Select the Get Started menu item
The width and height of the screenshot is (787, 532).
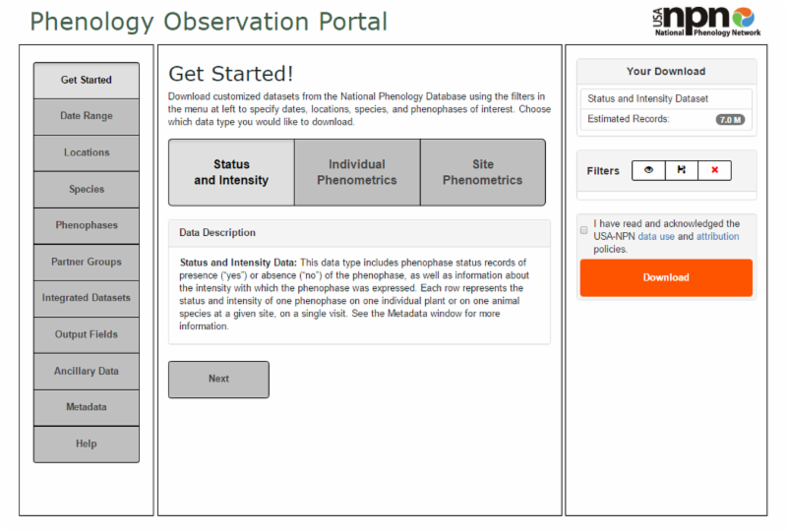click(87, 81)
